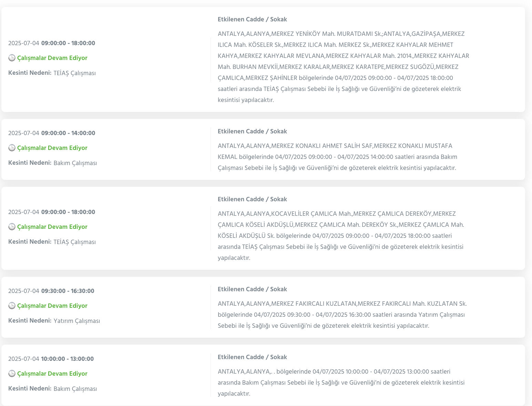This screenshot has height=406, width=532.
Task: Click the 10:00:00 - 13:00:00 time range
Action: [x=67, y=359]
